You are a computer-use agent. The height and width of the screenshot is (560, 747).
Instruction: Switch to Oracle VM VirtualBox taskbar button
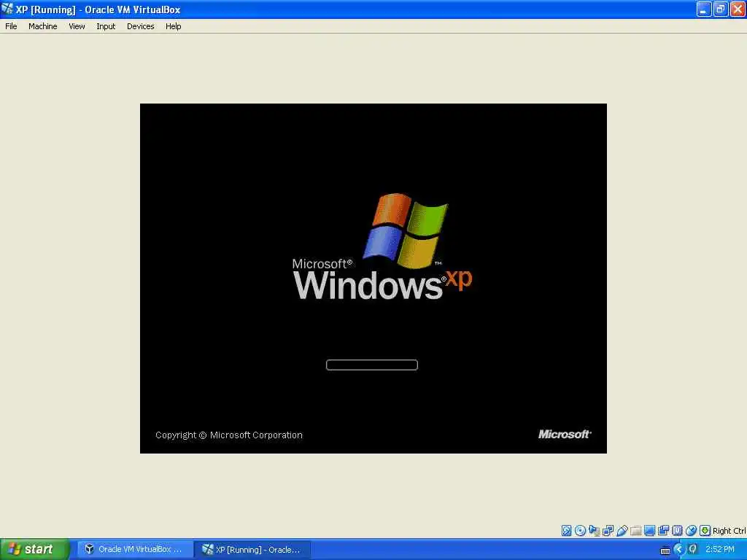click(x=135, y=549)
